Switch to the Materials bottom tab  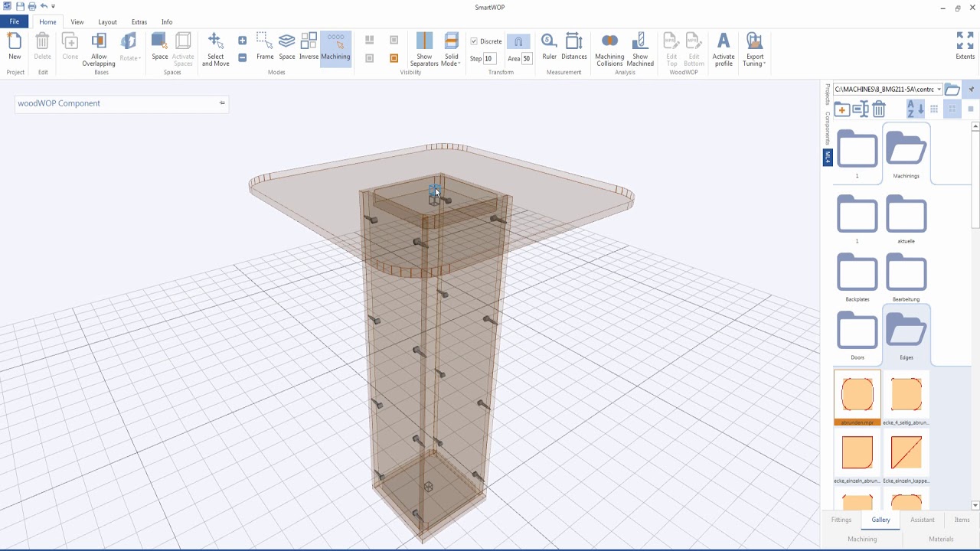point(941,539)
